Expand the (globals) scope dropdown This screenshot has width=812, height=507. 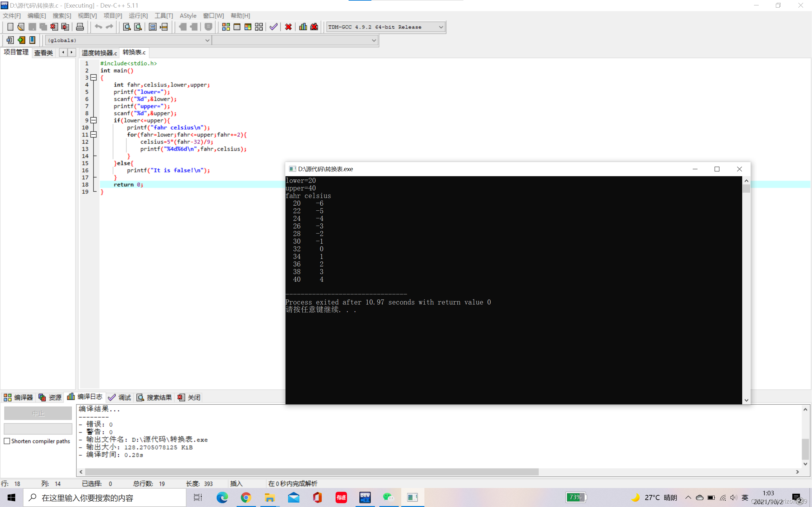207,41
